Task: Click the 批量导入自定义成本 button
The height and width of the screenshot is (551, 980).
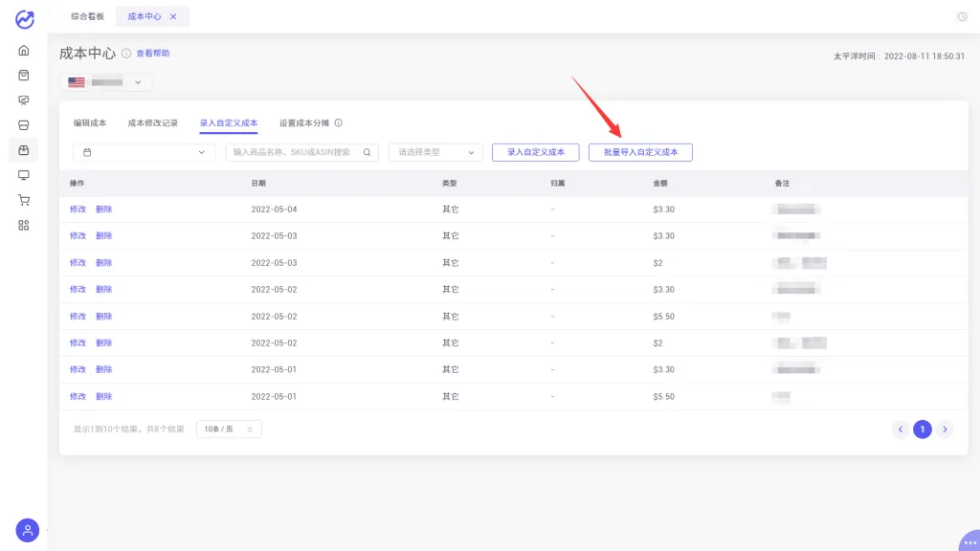Action: pos(640,152)
